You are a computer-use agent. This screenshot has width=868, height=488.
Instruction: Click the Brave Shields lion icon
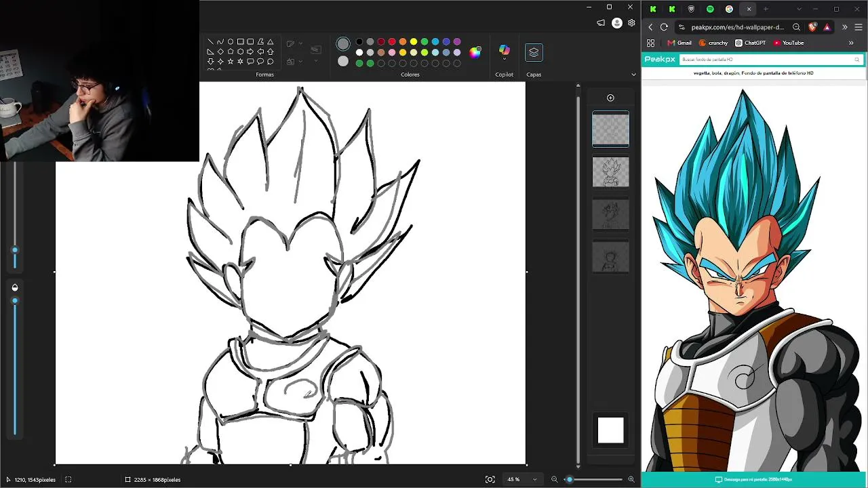tap(812, 27)
